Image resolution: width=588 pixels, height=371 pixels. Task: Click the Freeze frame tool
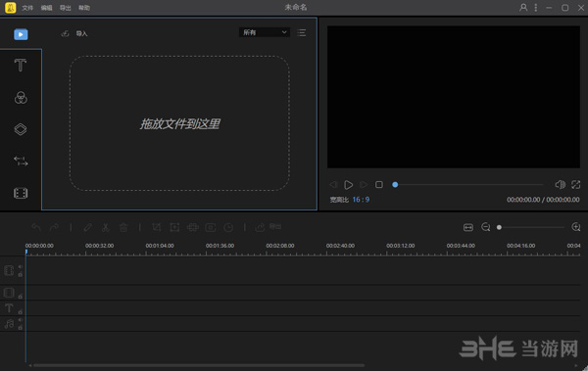pos(211,227)
